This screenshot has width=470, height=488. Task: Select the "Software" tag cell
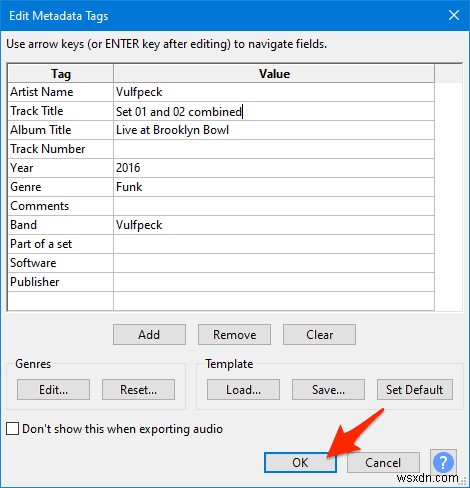pyautogui.click(x=60, y=263)
